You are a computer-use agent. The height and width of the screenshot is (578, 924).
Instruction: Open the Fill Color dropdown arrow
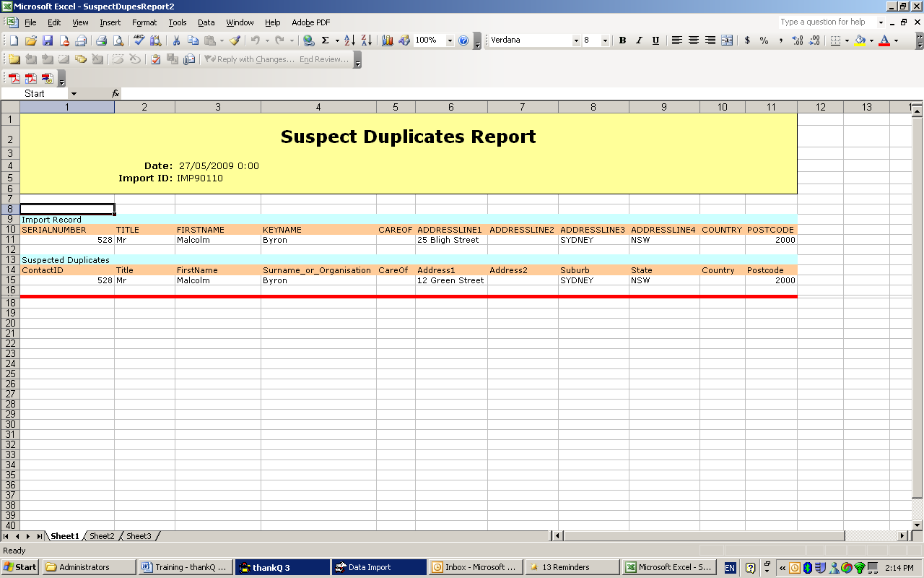click(871, 40)
